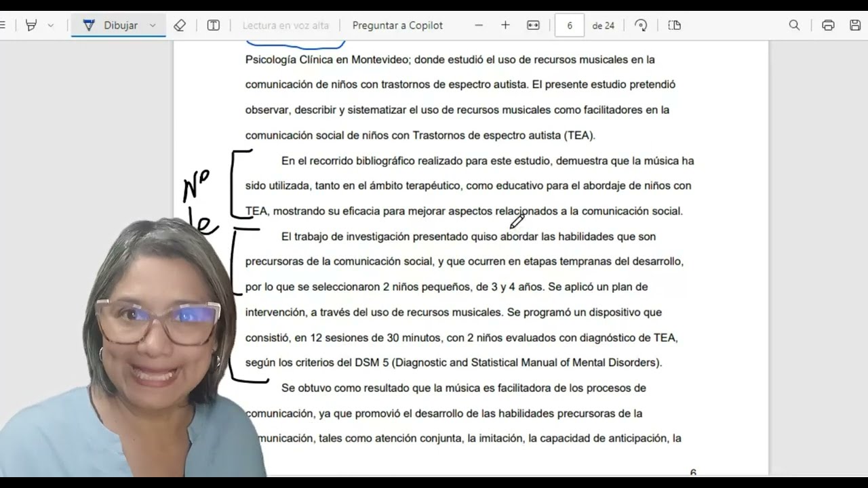Save the PDF document

[x=855, y=25]
